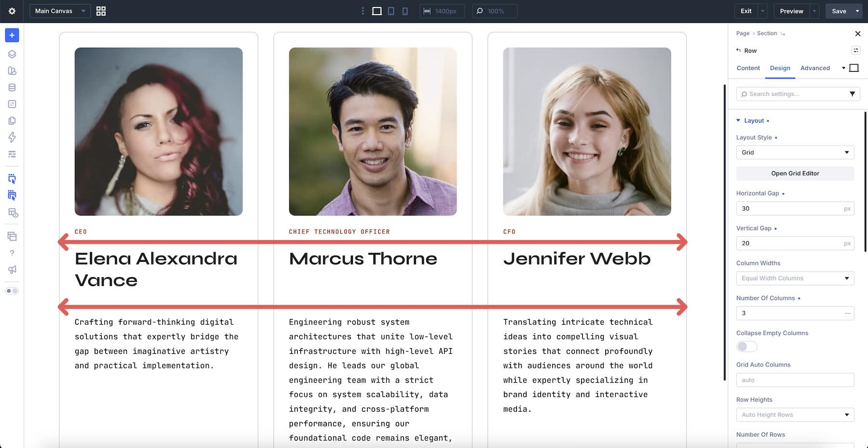Click the Exit button
The height and width of the screenshot is (448, 868).
[x=746, y=11]
